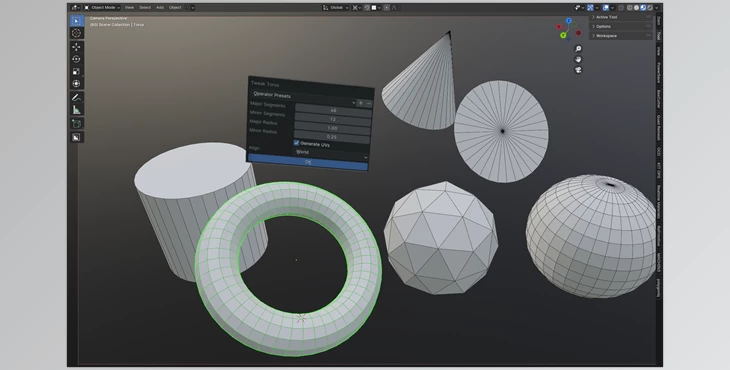Open the Select menu
Viewport: 730px width, 370px height.
click(x=145, y=7)
